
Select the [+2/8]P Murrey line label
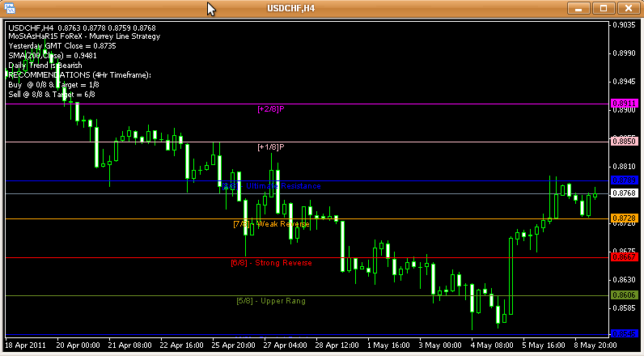tap(271, 108)
